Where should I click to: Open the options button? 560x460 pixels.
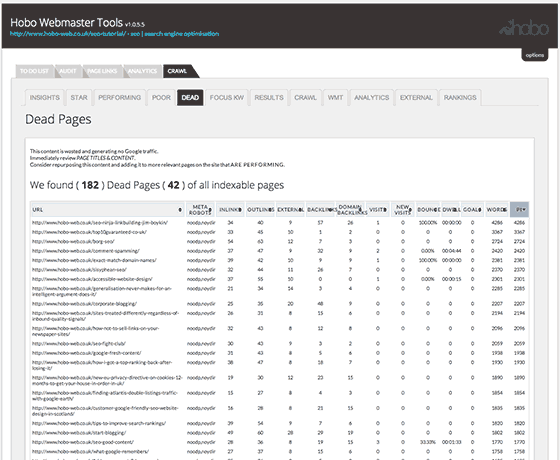tap(535, 55)
